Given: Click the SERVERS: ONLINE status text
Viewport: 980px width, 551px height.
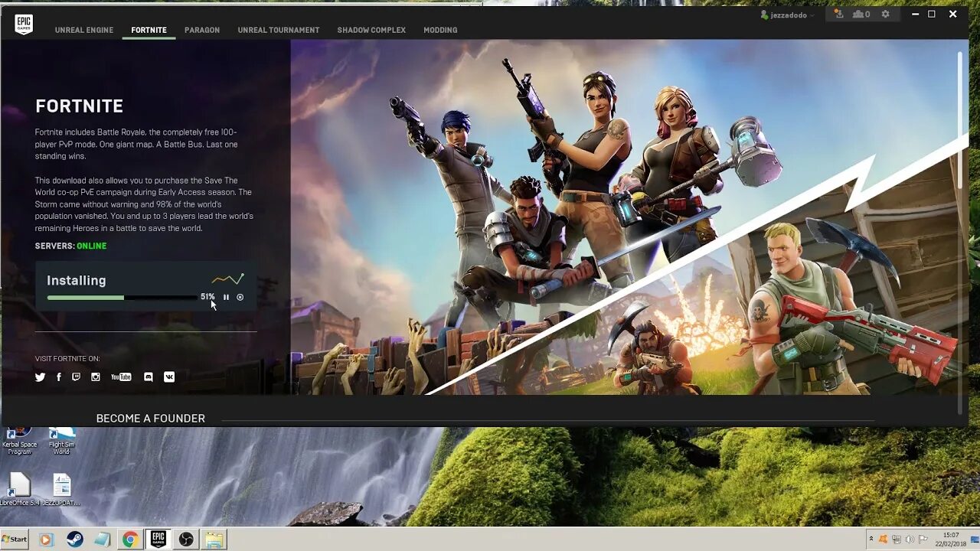Looking at the screenshot, I should click(70, 246).
